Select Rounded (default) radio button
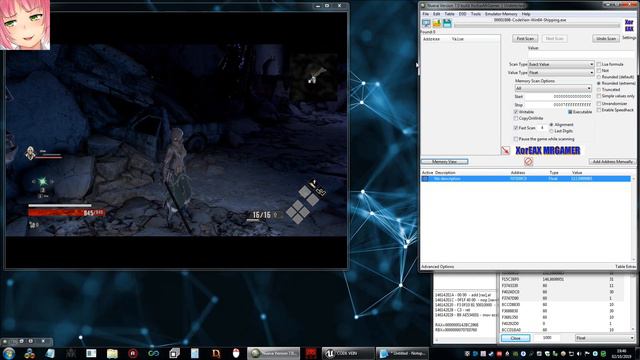 599,77
